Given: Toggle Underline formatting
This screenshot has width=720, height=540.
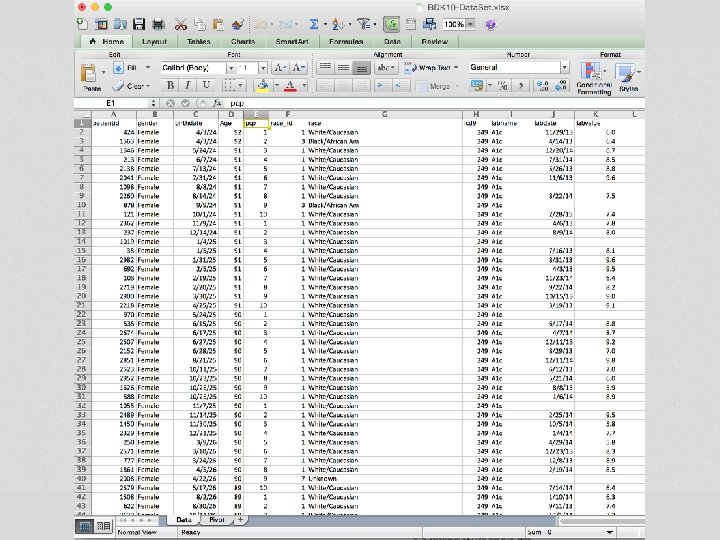Looking at the screenshot, I should pos(206,85).
